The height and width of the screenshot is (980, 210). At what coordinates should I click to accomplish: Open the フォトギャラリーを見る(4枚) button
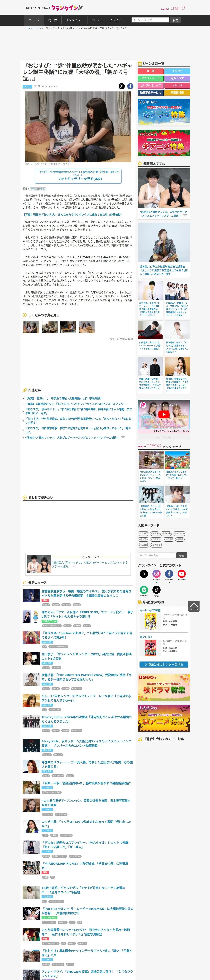click(x=78, y=176)
